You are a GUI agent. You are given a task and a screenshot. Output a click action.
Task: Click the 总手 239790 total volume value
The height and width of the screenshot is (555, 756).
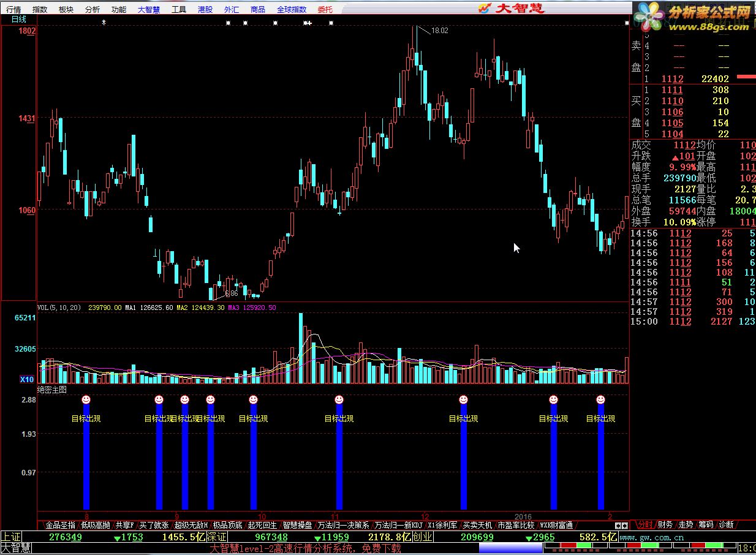click(x=679, y=178)
